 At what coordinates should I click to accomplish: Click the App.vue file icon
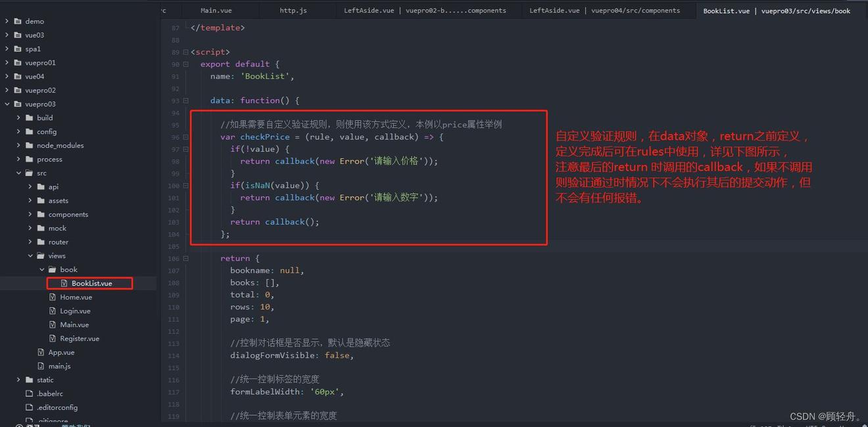click(41, 352)
